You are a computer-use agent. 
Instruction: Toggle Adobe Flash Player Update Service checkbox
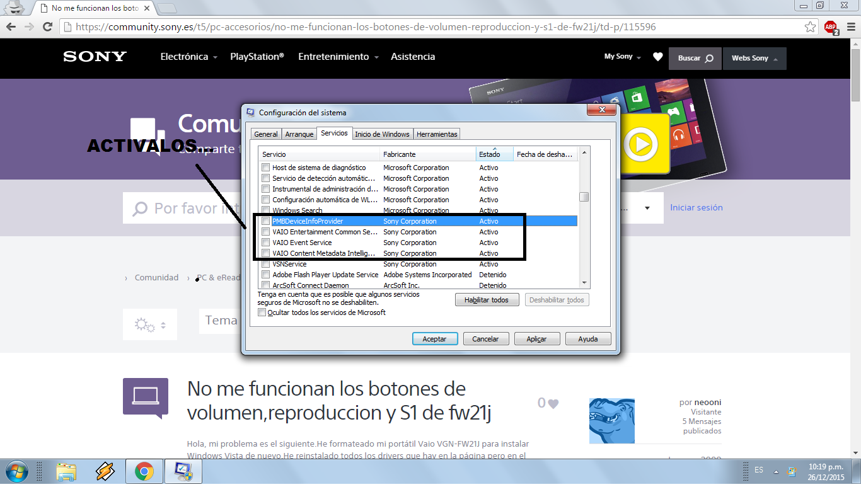point(266,275)
